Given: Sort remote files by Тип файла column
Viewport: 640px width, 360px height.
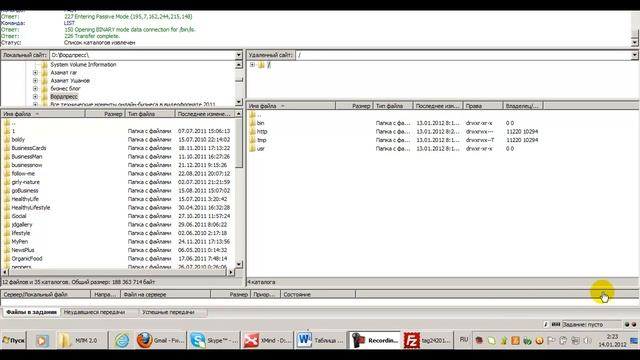Looking at the screenshot, I should point(393,106).
